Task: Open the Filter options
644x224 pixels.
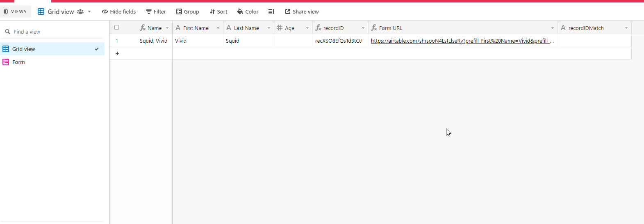Action: (x=156, y=11)
